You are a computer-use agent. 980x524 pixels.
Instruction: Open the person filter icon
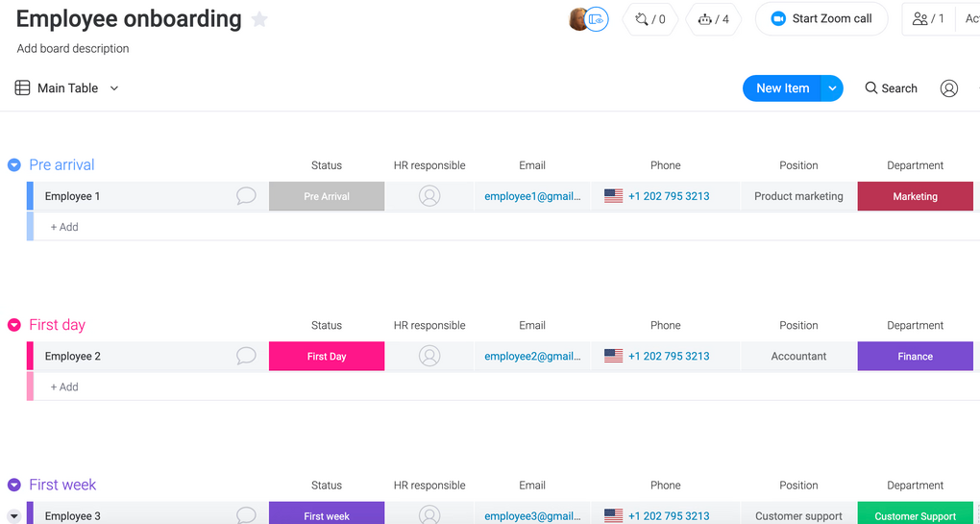click(948, 88)
